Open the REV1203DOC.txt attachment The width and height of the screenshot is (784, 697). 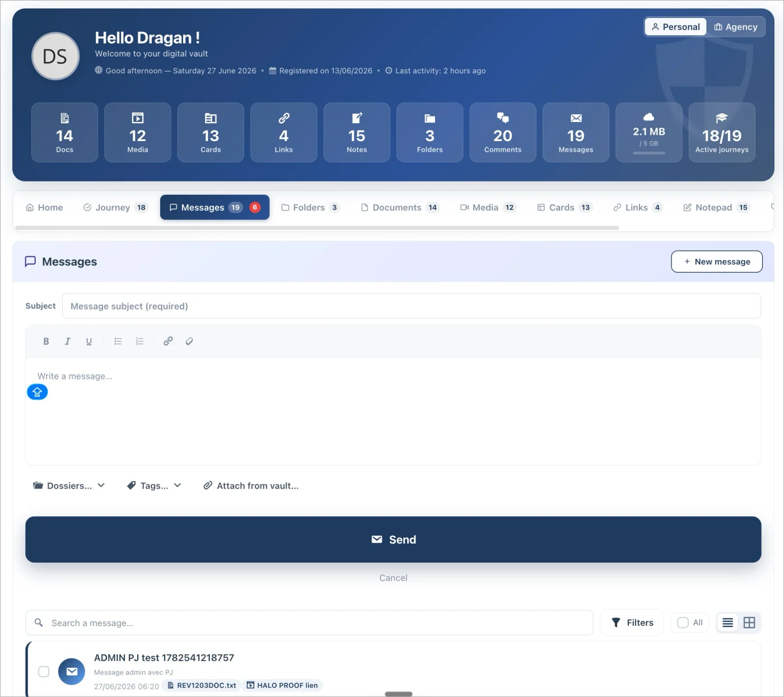click(202, 685)
